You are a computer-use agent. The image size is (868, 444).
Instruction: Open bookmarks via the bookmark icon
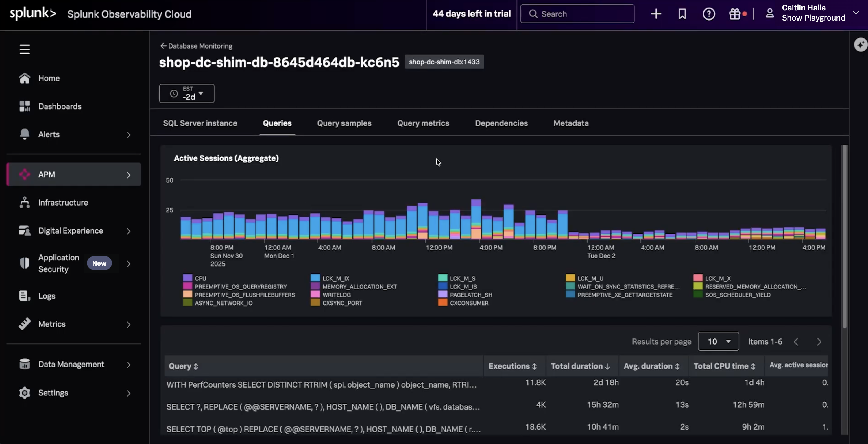pyautogui.click(x=682, y=14)
